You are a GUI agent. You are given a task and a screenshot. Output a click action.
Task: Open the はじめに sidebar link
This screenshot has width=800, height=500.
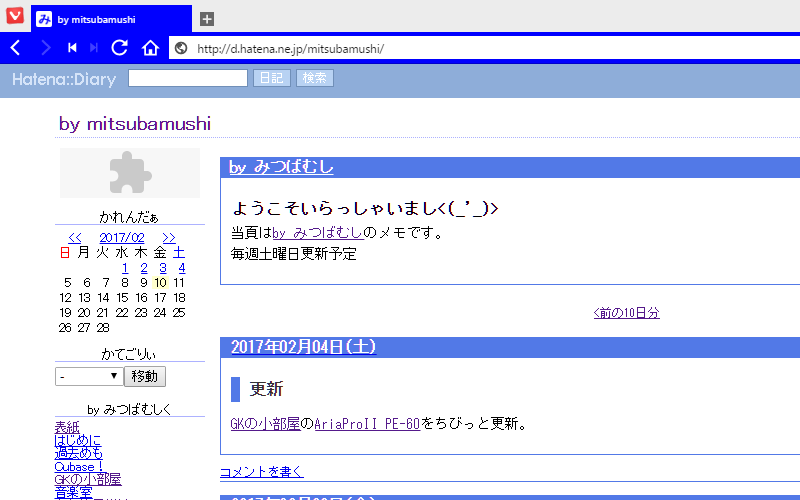[78, 440]
